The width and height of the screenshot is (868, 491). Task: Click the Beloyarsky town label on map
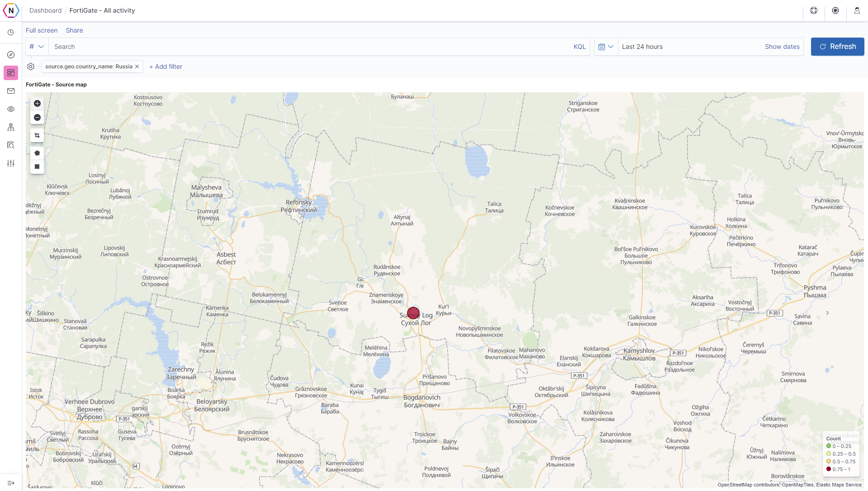[212, 405]
